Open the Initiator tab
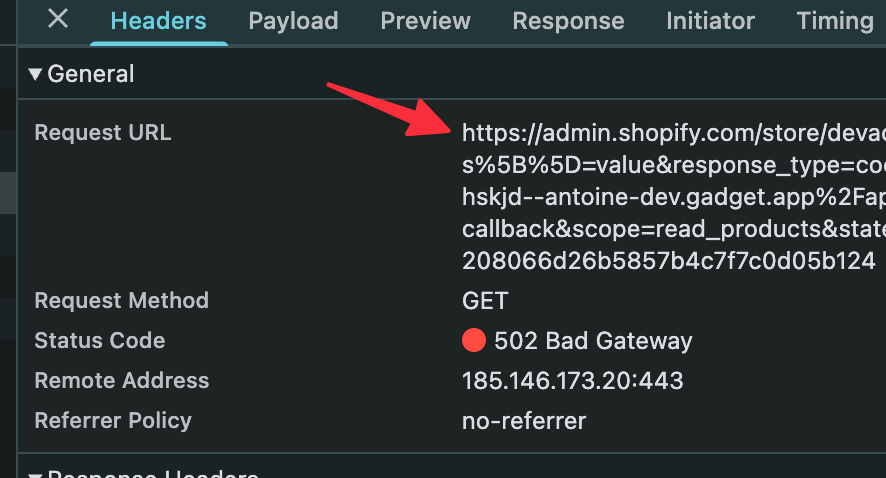 (x=710, y=21)
